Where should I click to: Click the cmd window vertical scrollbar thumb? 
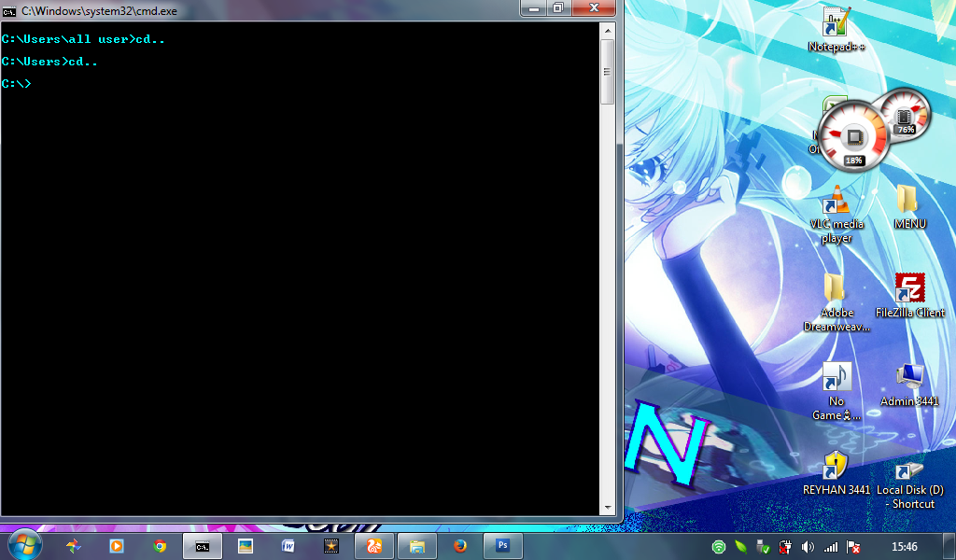coord(607,71)
